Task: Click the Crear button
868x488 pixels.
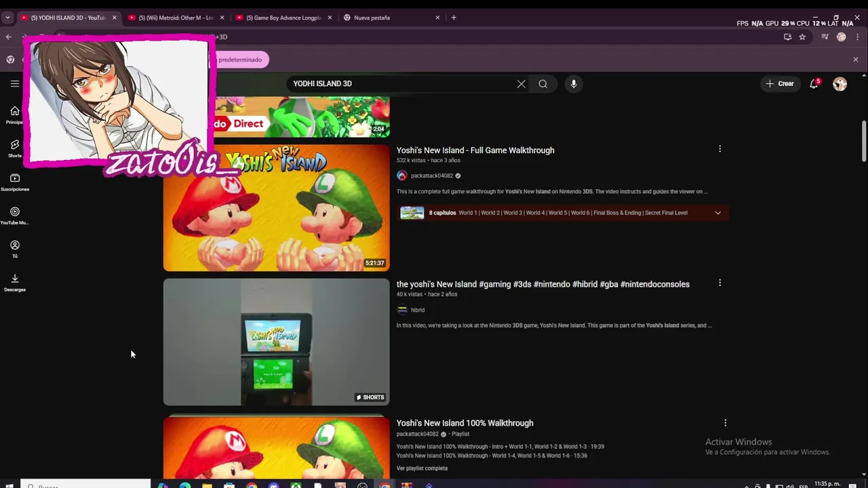Action: (779, 84)
